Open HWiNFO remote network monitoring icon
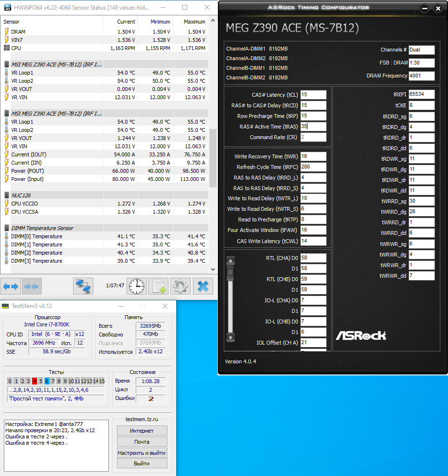448x476 pixels. (83, 286)
